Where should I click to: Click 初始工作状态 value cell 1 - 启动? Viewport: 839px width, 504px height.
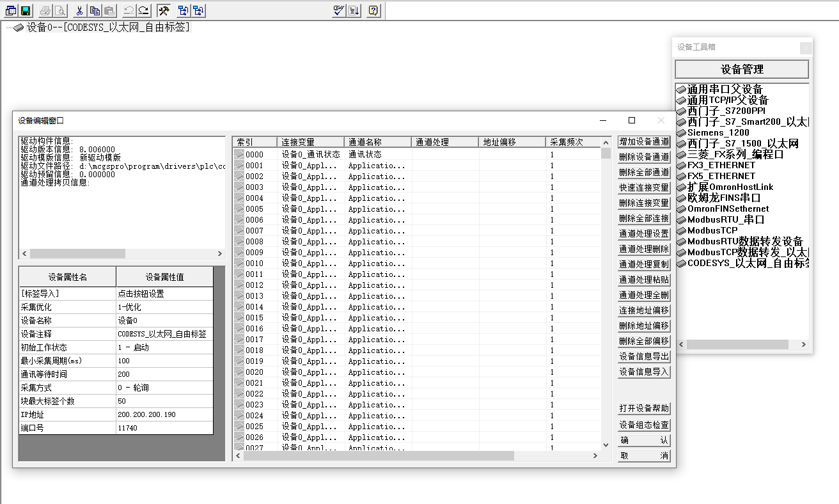coord(164,347)
